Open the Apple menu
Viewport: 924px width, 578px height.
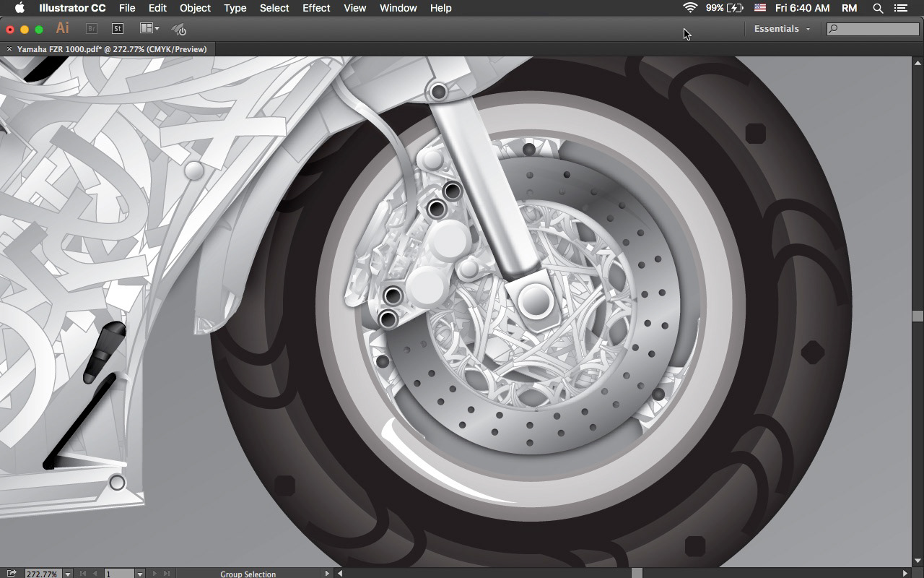[19, 8]
